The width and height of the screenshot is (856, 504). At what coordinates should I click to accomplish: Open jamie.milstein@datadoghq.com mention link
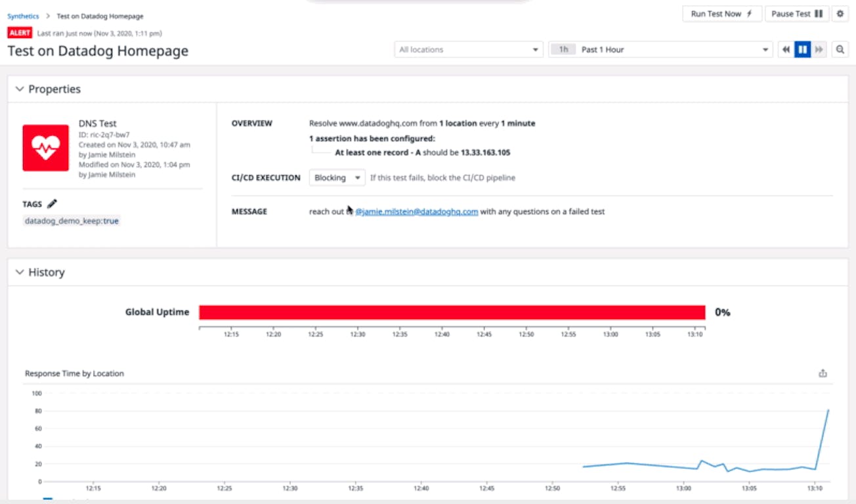416,212
